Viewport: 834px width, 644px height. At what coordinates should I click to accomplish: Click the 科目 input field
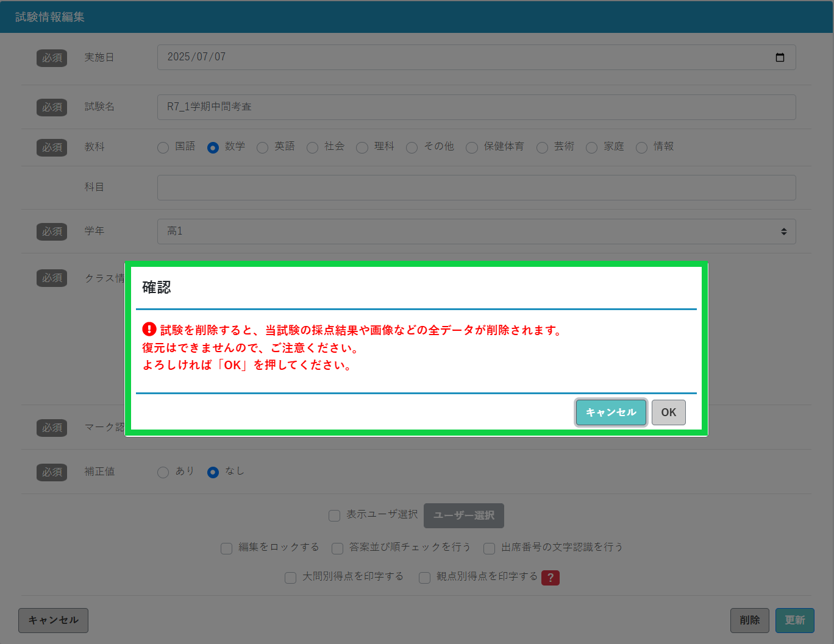point(476,188)
